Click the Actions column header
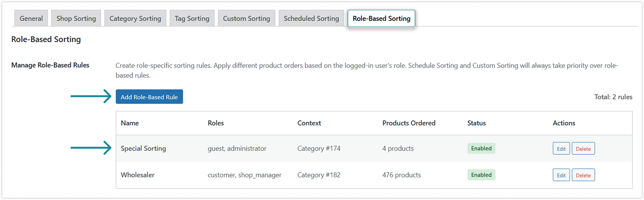The width and height of the screenshot is (644, 200). [564, 123]
